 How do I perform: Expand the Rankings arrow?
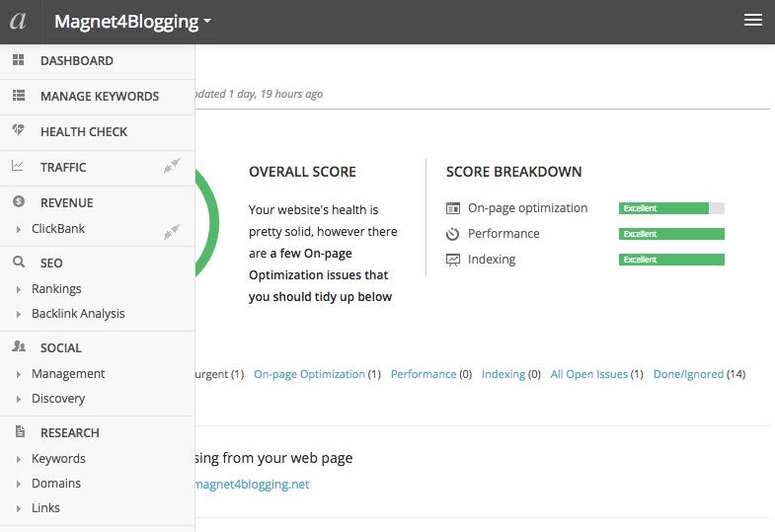[x=19, y=289]
